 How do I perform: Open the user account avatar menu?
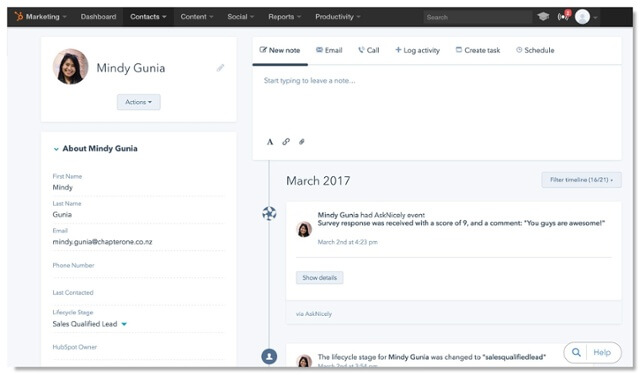click(582, 17)
